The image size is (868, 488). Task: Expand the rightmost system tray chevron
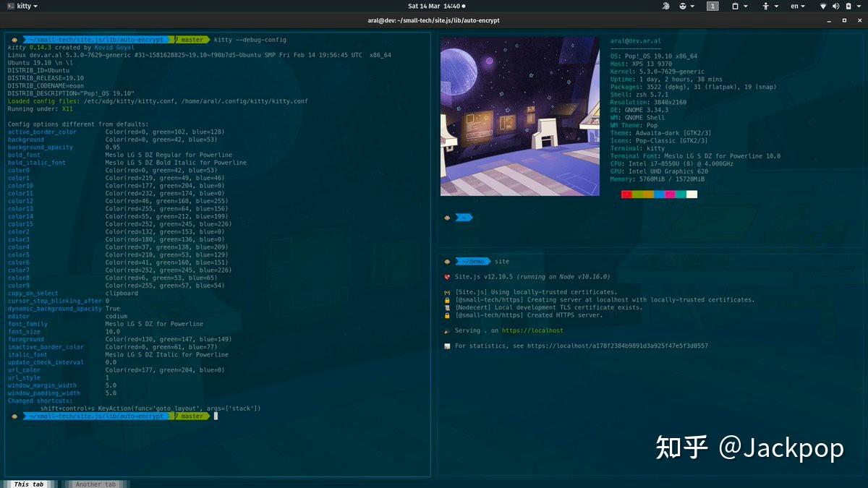coord(859,6)
